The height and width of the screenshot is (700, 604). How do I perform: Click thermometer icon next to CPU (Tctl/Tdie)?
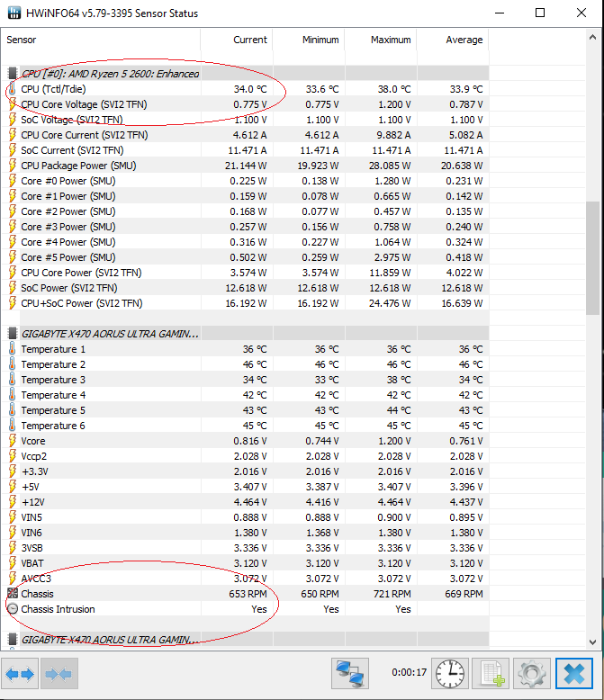(12, 89)
